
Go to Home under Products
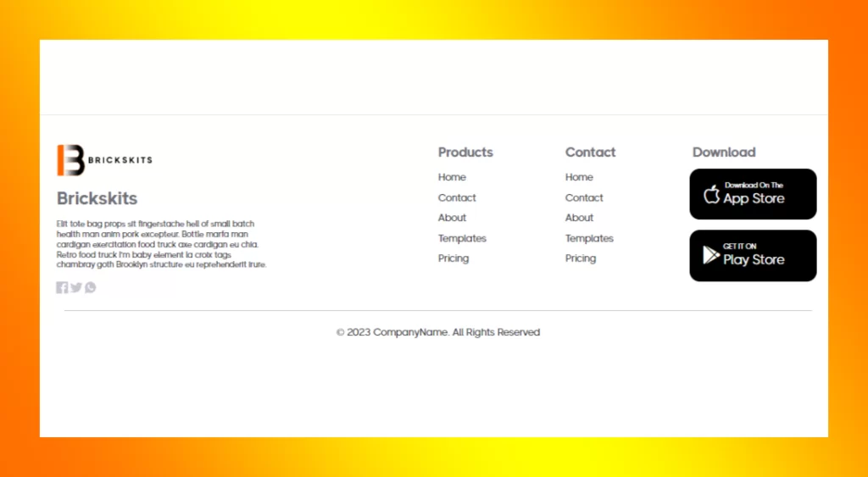coord(452,177)
